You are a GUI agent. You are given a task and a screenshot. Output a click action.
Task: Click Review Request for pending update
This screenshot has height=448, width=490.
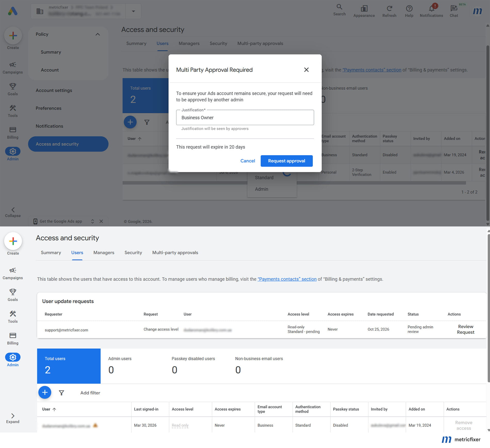466,329
